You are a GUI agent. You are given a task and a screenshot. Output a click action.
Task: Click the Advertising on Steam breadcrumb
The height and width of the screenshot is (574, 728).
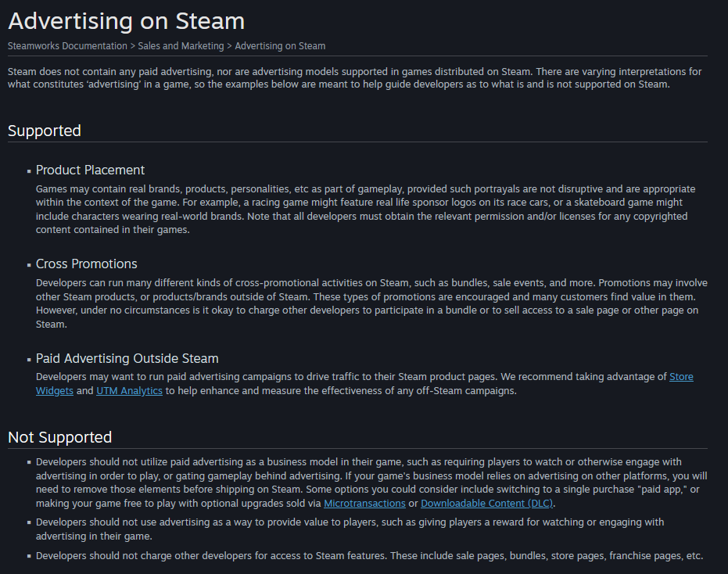(x=280, y=46)
